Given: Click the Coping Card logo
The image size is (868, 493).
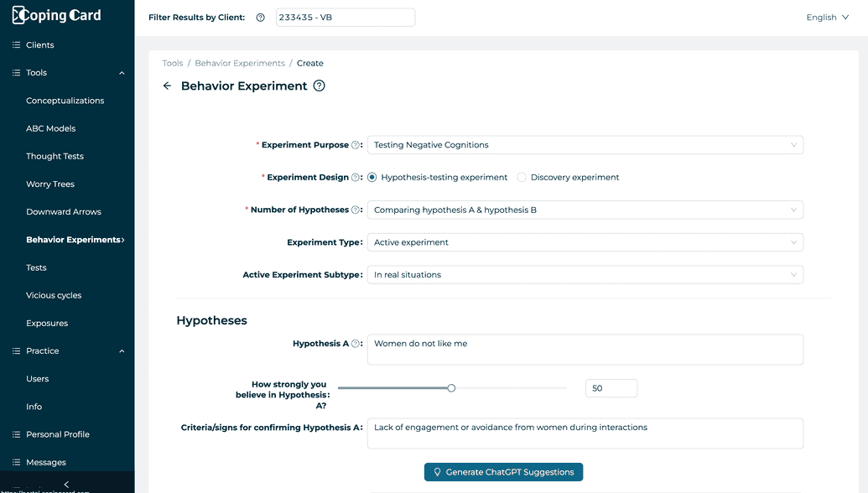Looking at the screenshot, I should [x=55, y=14].
